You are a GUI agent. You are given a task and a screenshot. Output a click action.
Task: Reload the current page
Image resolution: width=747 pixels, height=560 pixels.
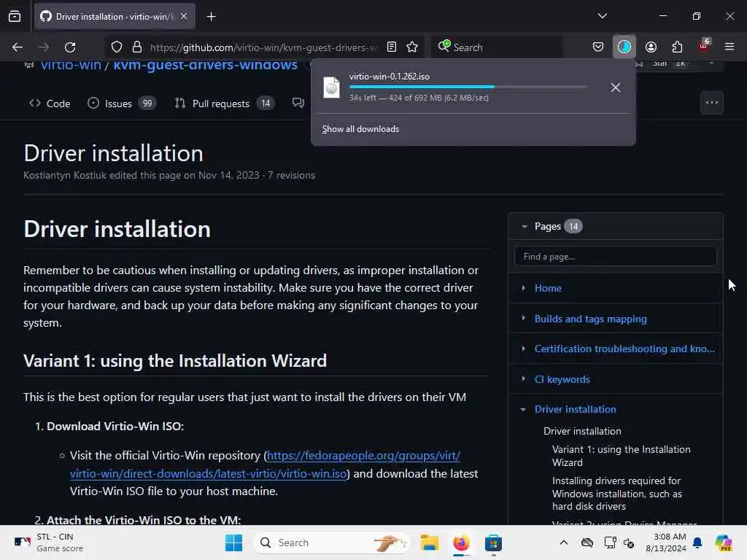coord(70,47)
